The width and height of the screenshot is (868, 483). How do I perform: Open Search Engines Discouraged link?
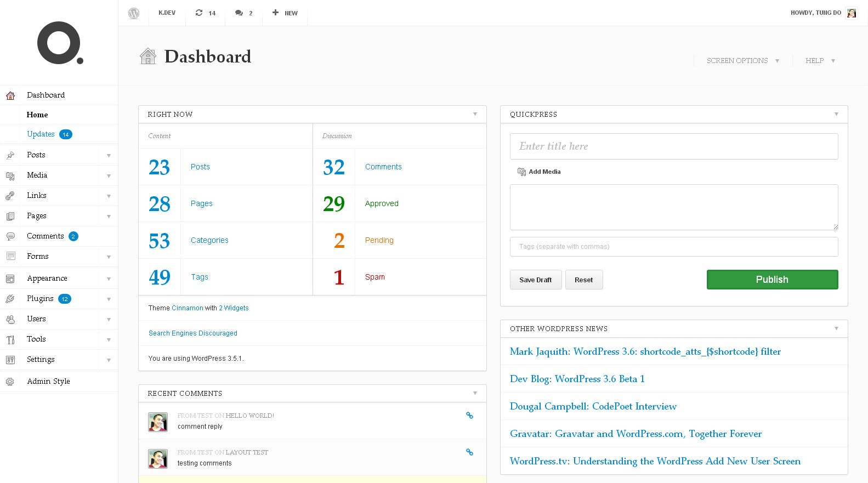193,333
